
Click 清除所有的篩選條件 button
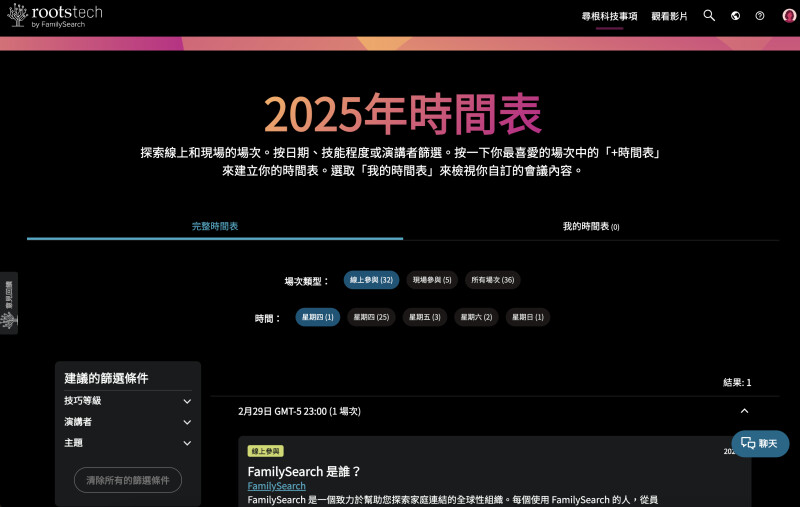click(x=128, y=480)
